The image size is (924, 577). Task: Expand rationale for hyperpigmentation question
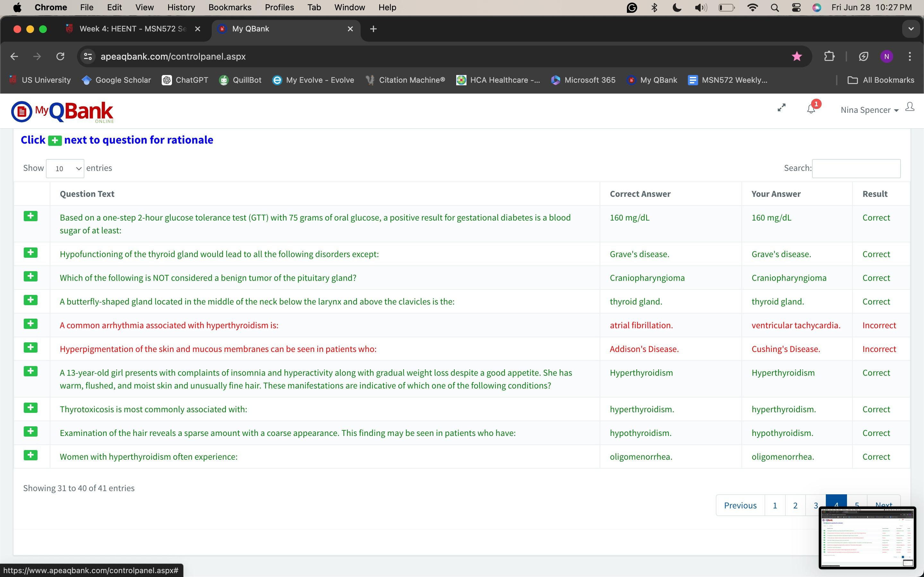pos(30,348)
